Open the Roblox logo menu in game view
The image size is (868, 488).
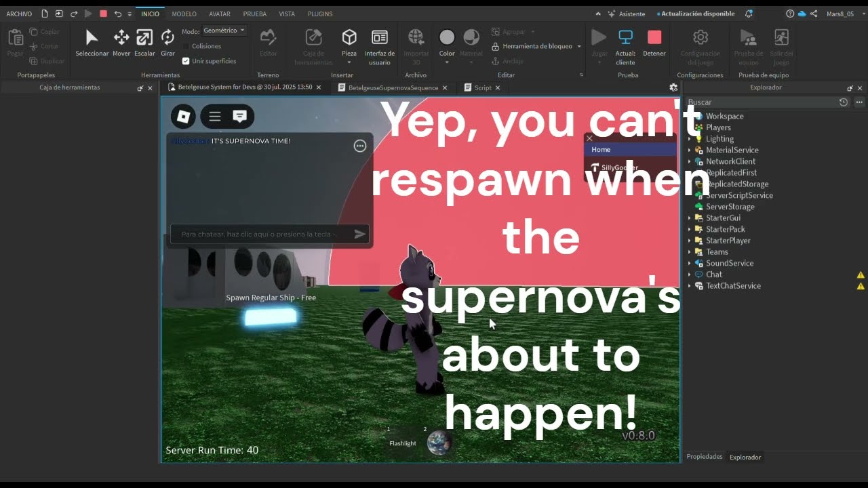[x=183, y=117]
